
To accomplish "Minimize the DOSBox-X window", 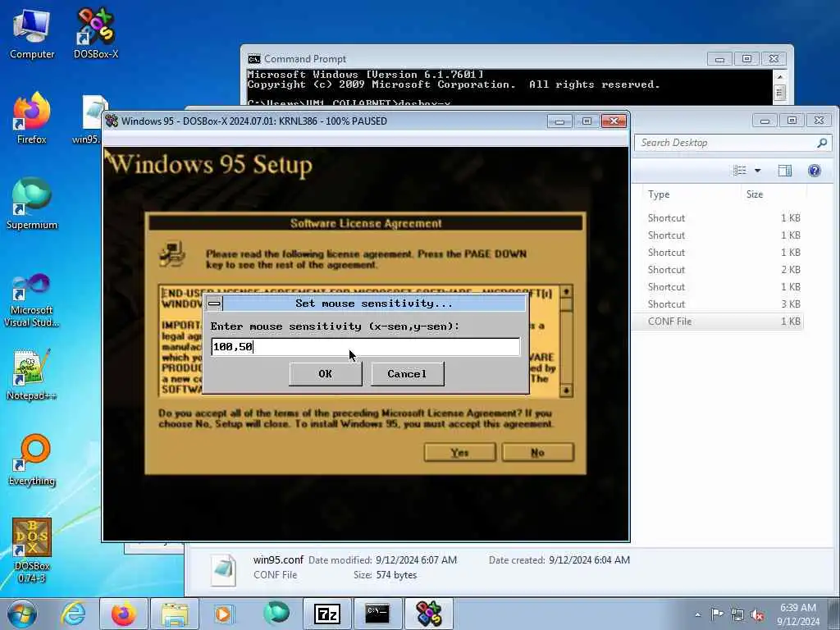I will 559,121.
